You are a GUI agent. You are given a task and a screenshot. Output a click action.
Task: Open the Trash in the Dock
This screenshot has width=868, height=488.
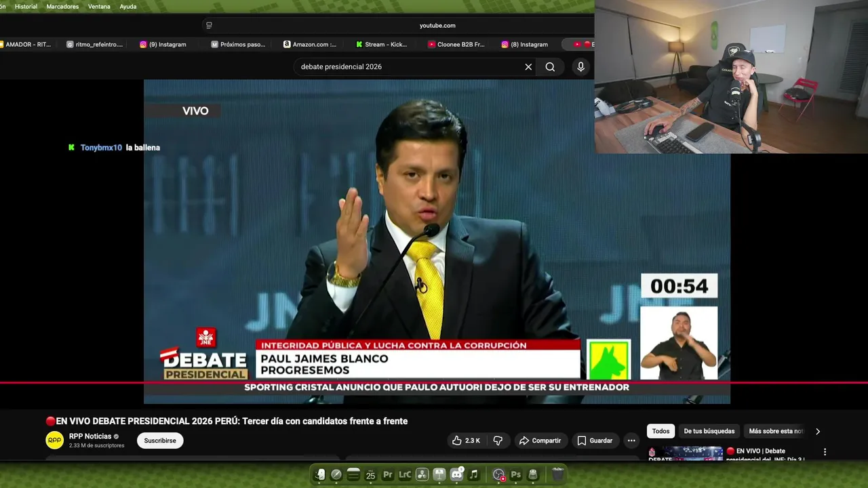[x=557, y=474]
